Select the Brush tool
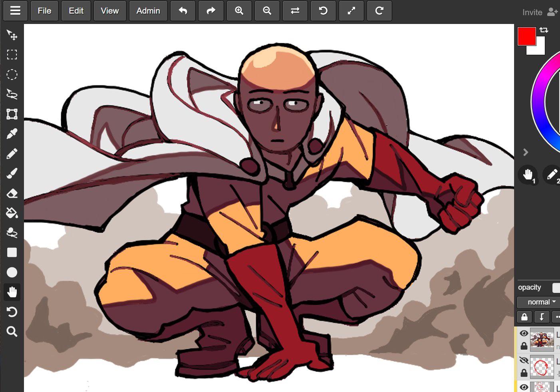The height and width of the screenshot is (392, 560). coord(12,172)
